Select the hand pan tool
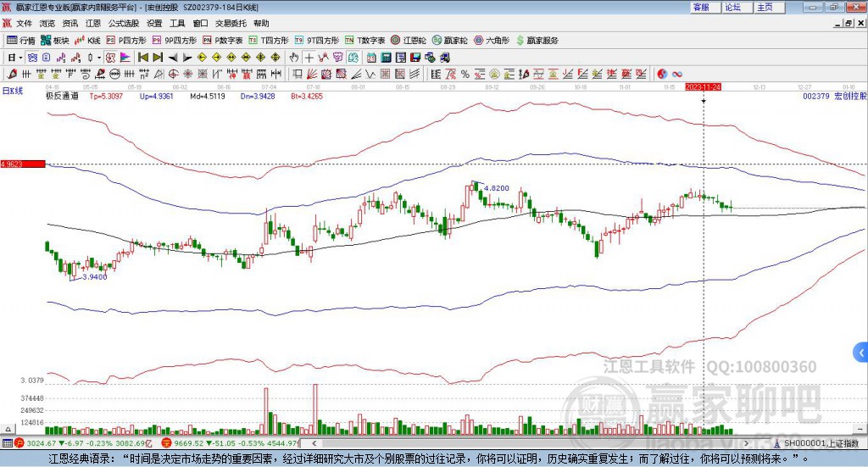The image size is (868, 467). [x=294, y=58]
